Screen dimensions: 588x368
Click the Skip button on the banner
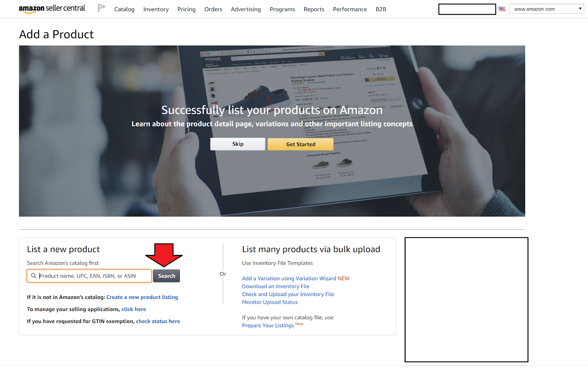coord(238,144)
